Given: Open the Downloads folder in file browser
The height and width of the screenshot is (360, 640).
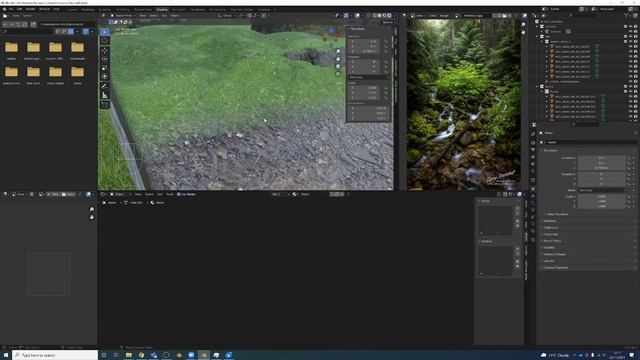Looking at the screenshot, I should pyautogui.click(x=77, y=51).
